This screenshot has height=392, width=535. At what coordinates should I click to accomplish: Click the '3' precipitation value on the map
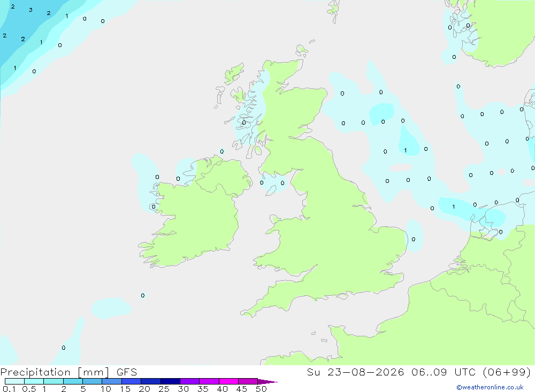(30, 10)
